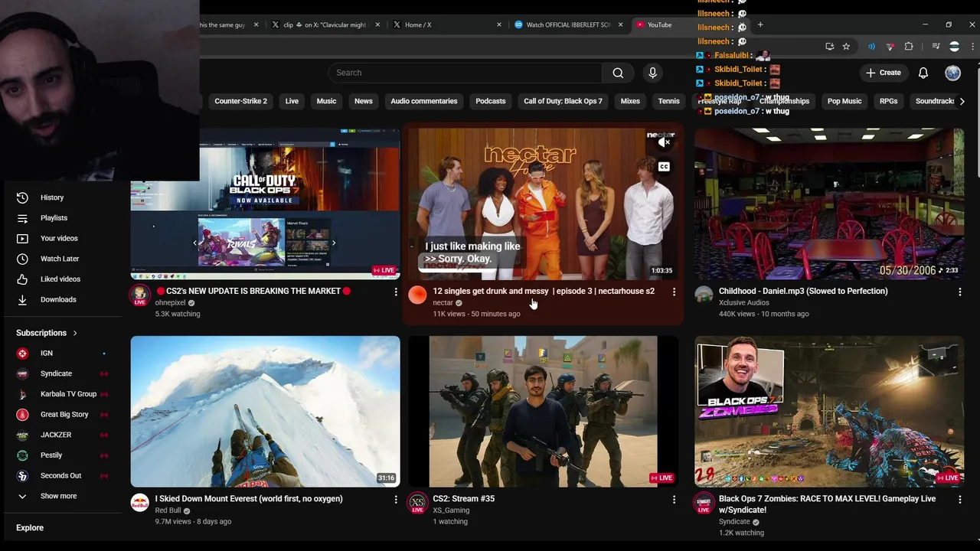Open Explore section heading

pyautogui.click(x=30, y=528)
